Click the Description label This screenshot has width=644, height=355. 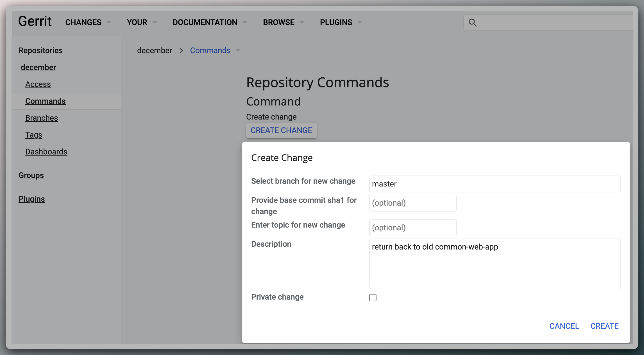click(271, 244)
